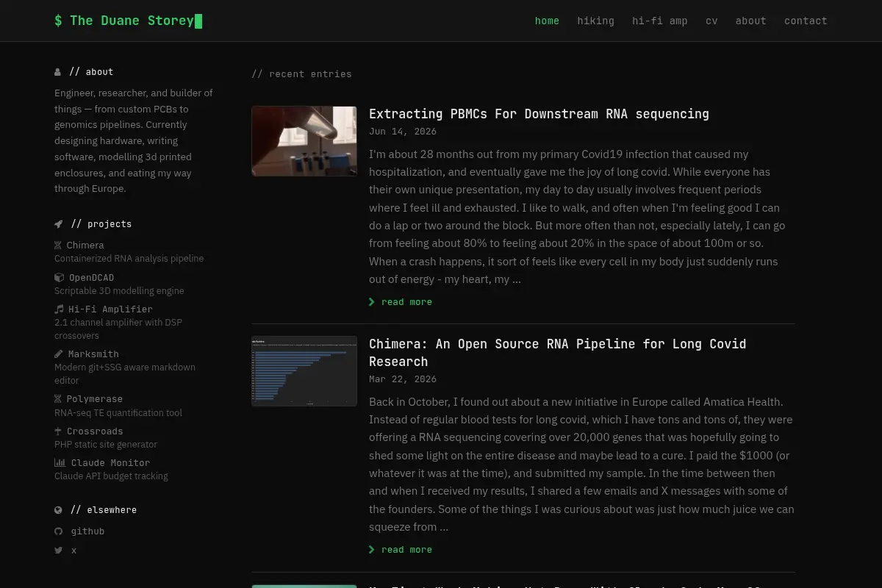This screenshot has width=882, height=588.
Task: Open the PBMC lab photo thumbnail
Action: tap(304, 141)
